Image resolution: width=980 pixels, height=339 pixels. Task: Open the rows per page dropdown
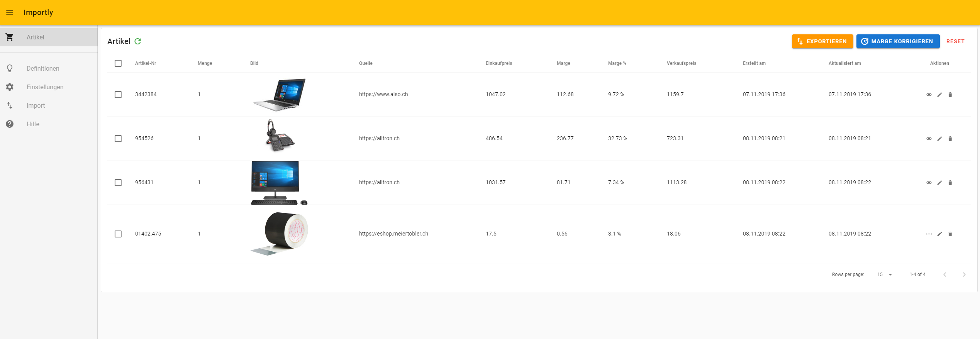tap(885, 275)
